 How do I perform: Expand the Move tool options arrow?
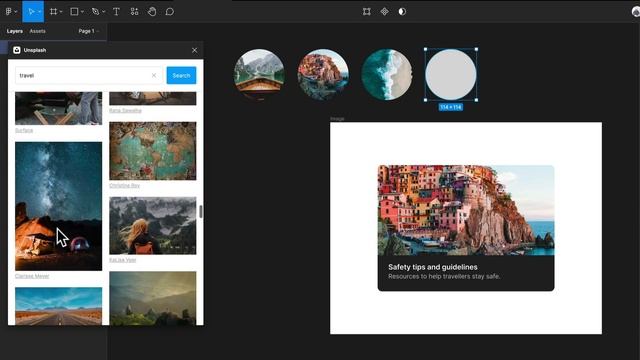pyautogui.click(x=40, y=12)
